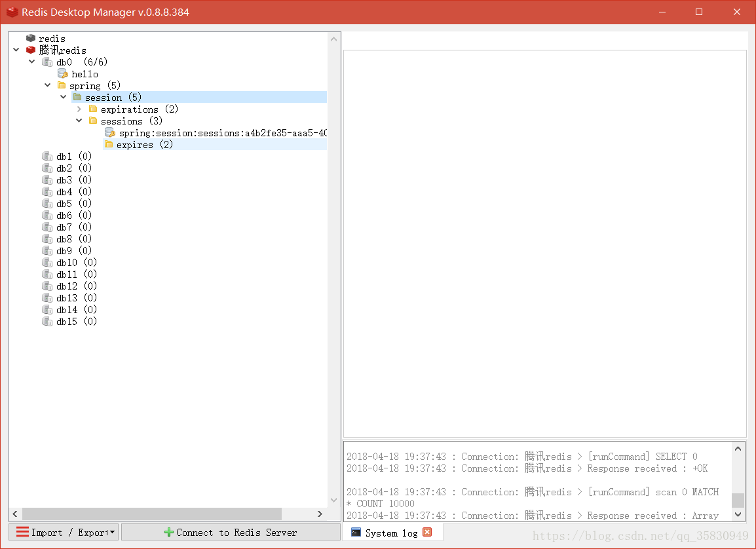Select the expires (2) tree row

click(215, 145)
